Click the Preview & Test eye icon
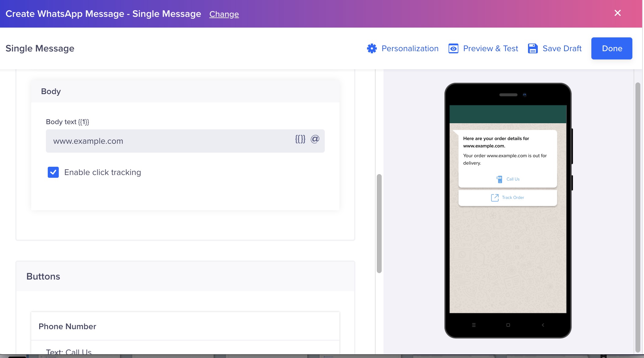Screen dimensions: 644x358 pyautogui.click(x=453, y=48)
